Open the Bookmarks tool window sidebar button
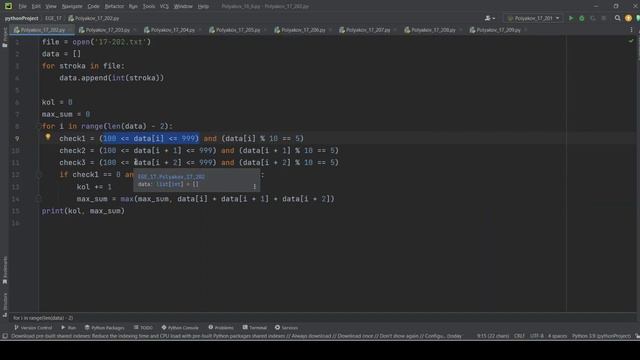Image resolution: width=640 pixels, height=360 pixels. (5, 270)
